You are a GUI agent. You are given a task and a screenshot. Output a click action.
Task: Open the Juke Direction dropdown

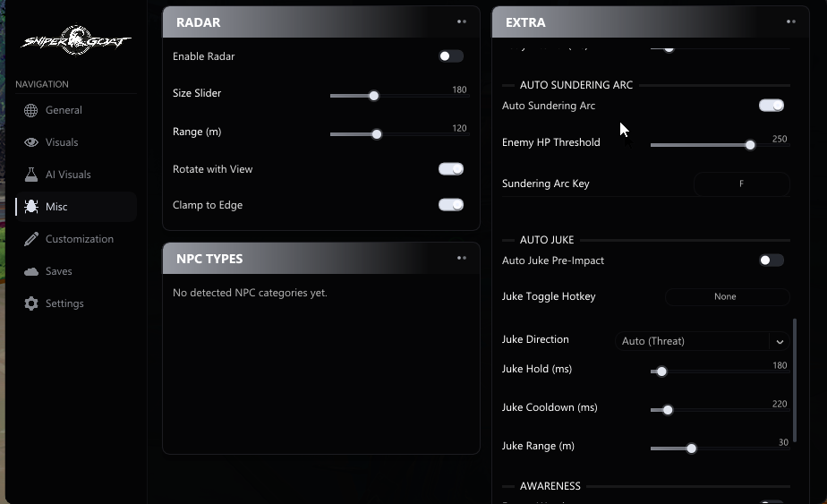click(702, 341)
